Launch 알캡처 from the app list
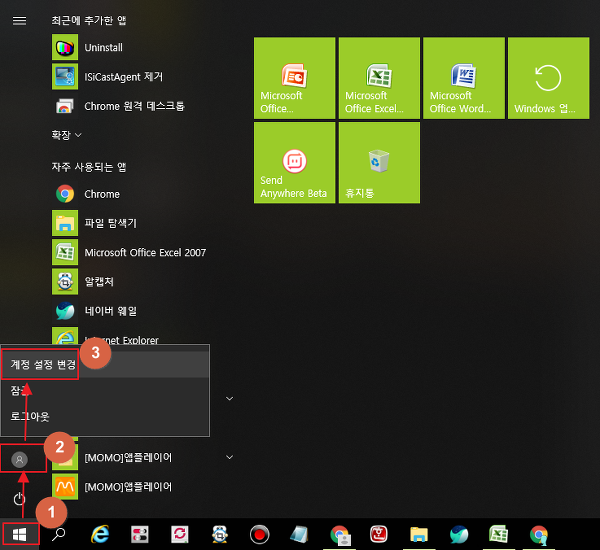Screen dimensions: 600x550 pyautogui.click(x=130, y=282)
